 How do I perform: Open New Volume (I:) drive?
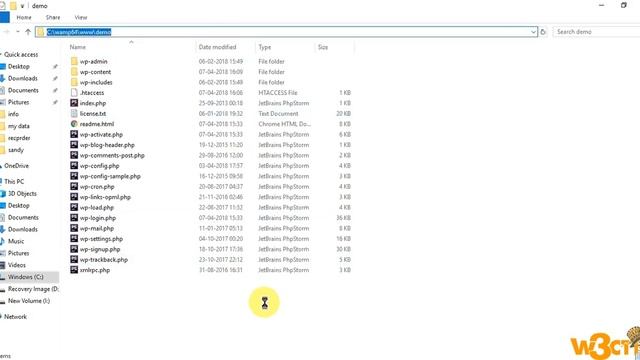click(x=29, y=301)
